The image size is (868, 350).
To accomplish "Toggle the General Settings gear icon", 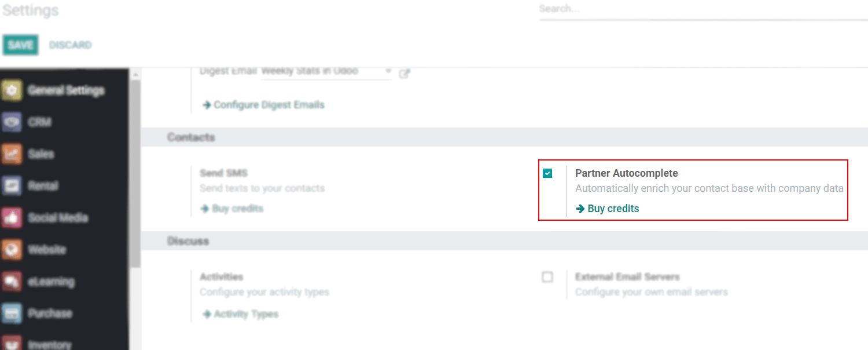I will (x=12, y=90).
